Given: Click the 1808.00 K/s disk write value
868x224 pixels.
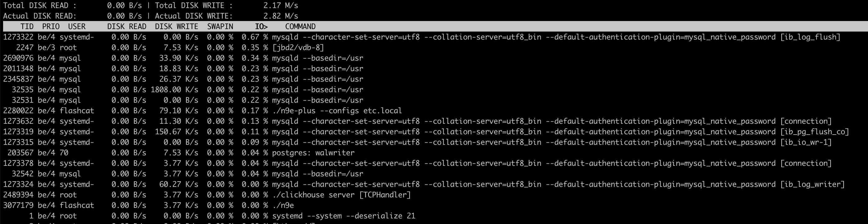Looking at the screenshot, I should pos(174,89).
